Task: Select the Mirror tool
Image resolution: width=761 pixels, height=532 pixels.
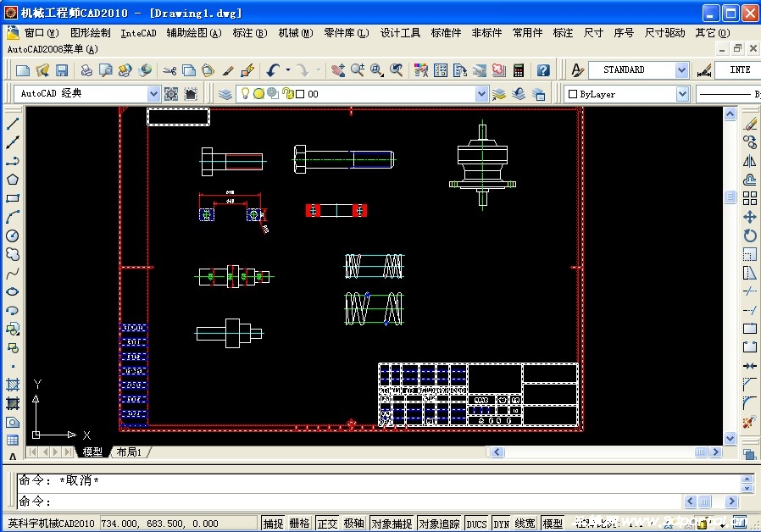Action: [750, 161]
